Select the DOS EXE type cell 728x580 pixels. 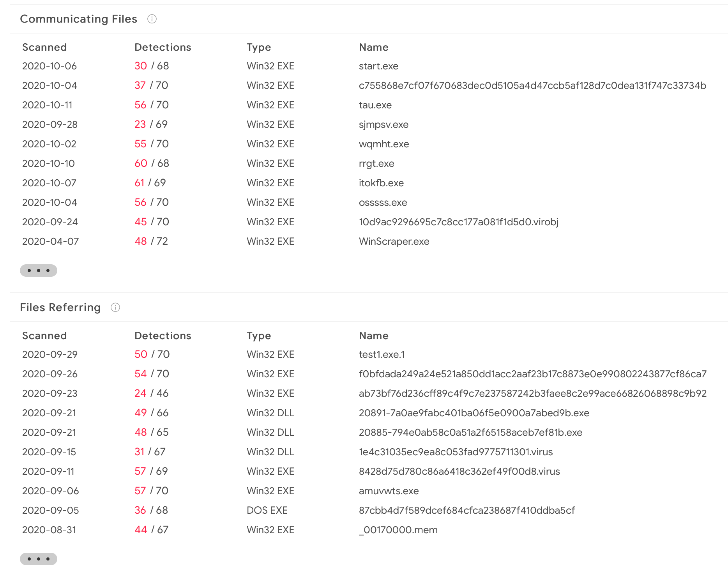[267, 510]
